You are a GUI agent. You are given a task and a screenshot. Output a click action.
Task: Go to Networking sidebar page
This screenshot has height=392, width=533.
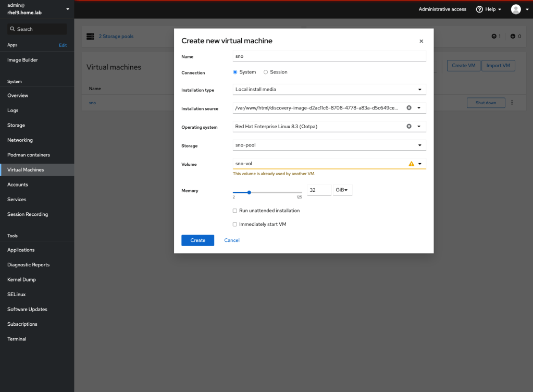pos(20,140)
